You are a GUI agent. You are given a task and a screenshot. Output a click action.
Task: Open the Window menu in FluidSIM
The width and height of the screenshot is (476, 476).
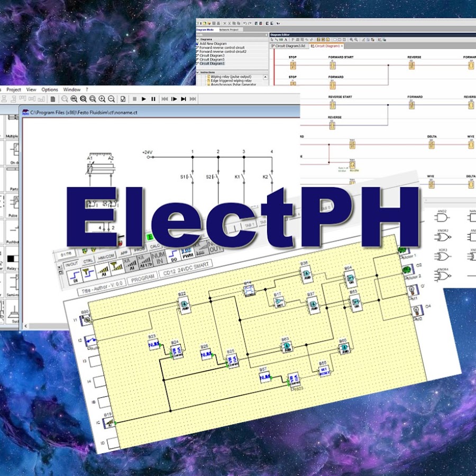[71, 89]
